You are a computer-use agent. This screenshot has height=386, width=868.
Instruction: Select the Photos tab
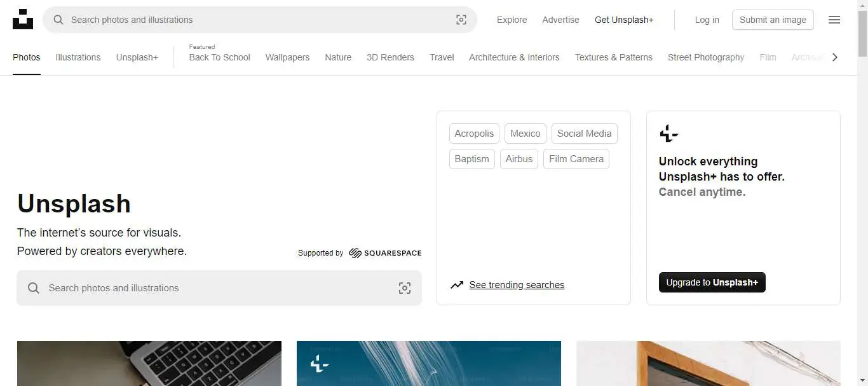tap(27, 57)
